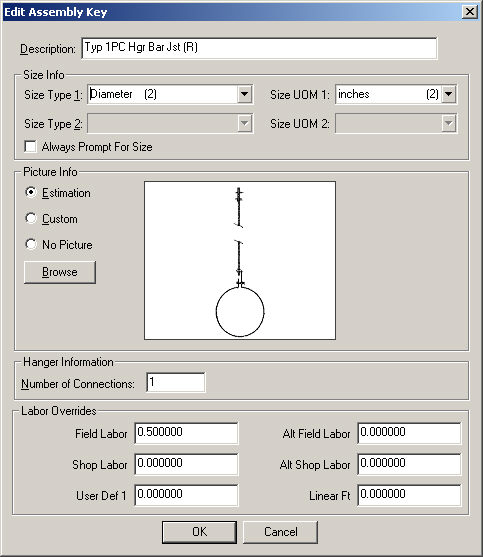Select the Shop Labor input field

click(186, 464)
